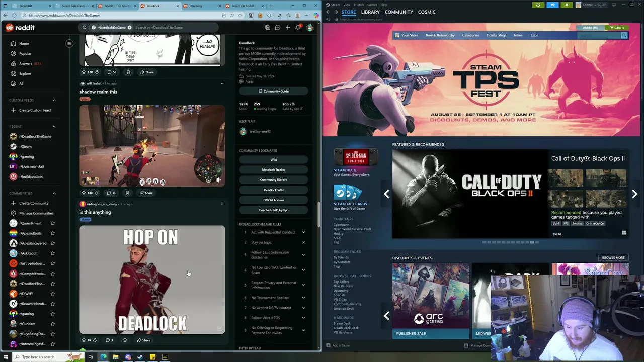Collapse the Communities section
The height and width of the screenshot is (362, 644).
tap(54, 193)
